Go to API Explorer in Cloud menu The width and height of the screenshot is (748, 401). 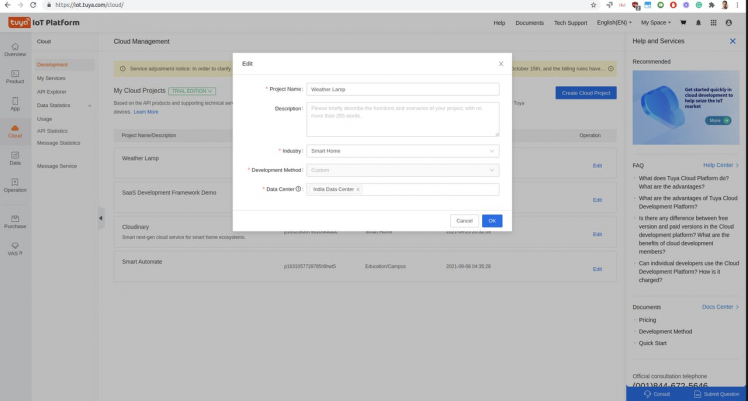(x=53, y=91)
